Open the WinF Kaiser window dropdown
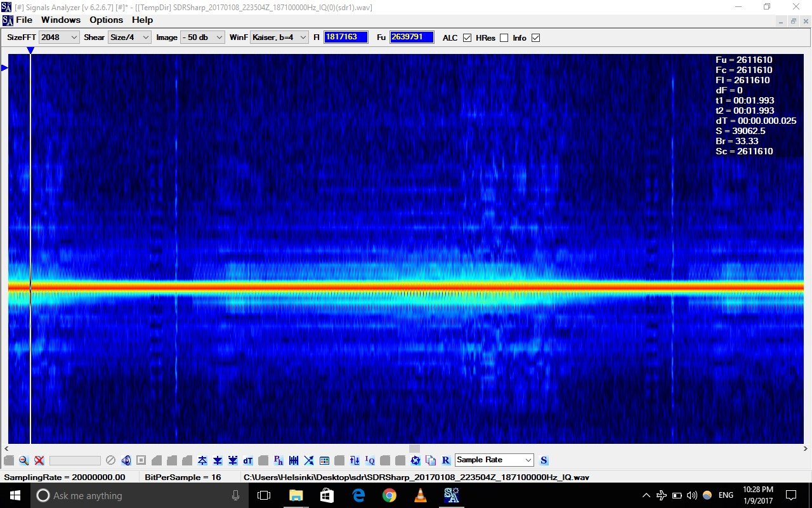 click(280, 37)
